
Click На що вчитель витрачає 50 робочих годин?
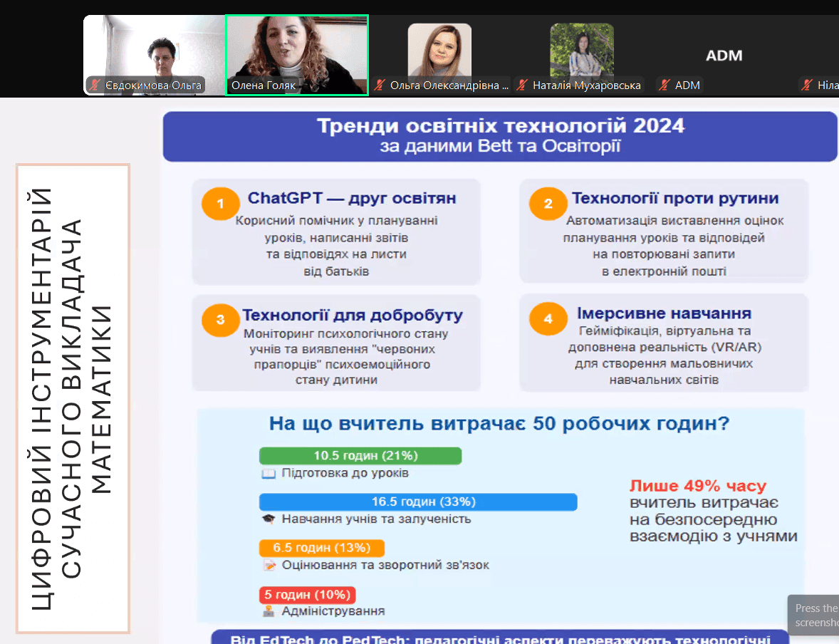(499, 423)
